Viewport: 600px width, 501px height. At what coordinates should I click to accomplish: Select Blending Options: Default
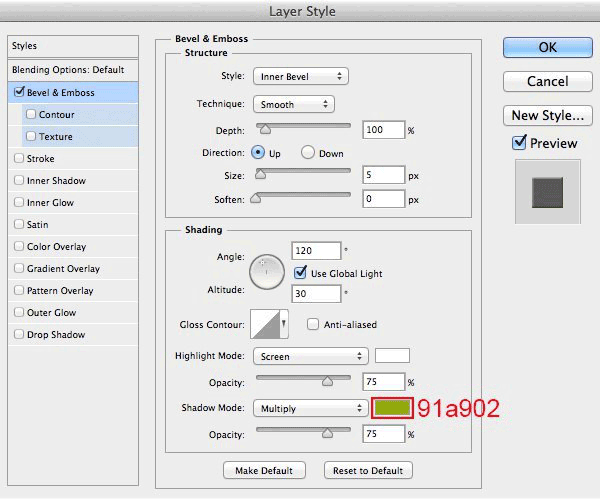(x=73, y=70)
